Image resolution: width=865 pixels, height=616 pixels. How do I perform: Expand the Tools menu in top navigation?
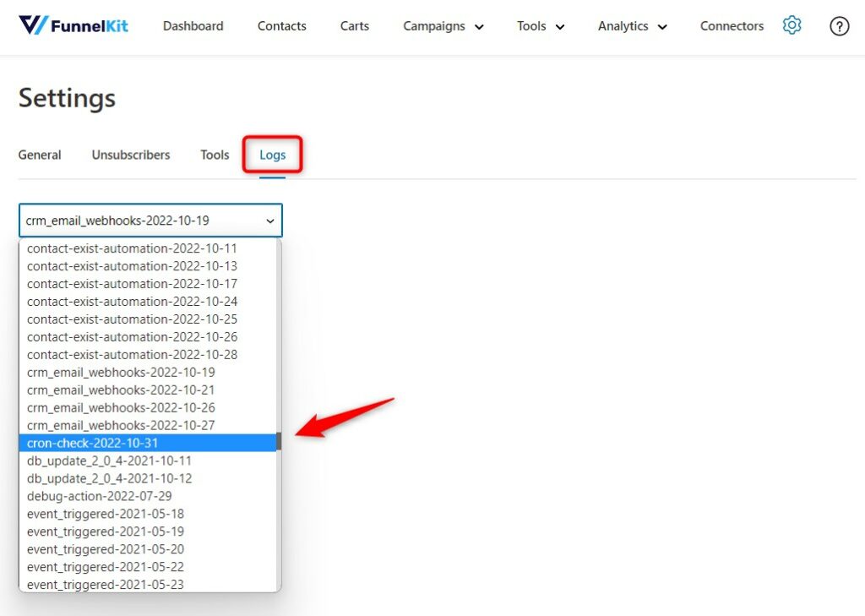coord(541,26)
